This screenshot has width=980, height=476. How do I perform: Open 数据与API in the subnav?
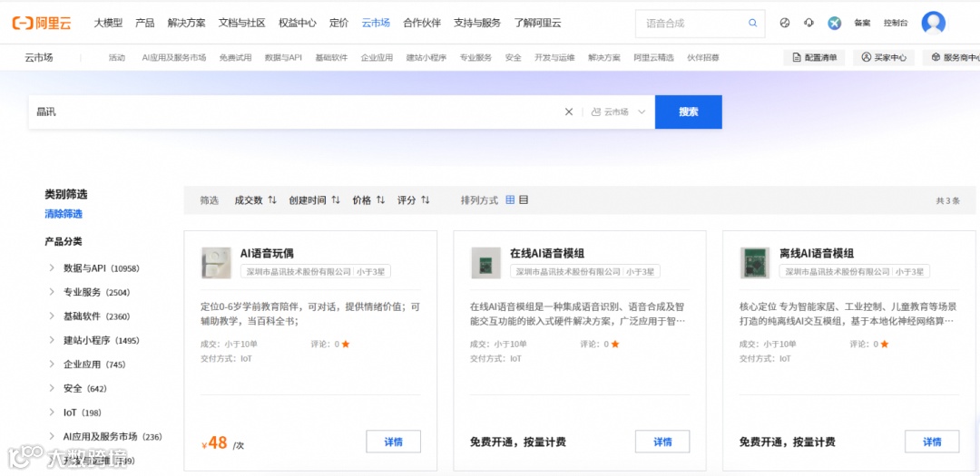tap(283, 57)
